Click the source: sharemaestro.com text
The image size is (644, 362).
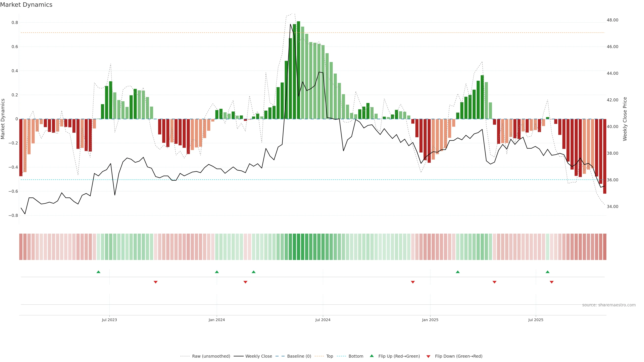609,305
